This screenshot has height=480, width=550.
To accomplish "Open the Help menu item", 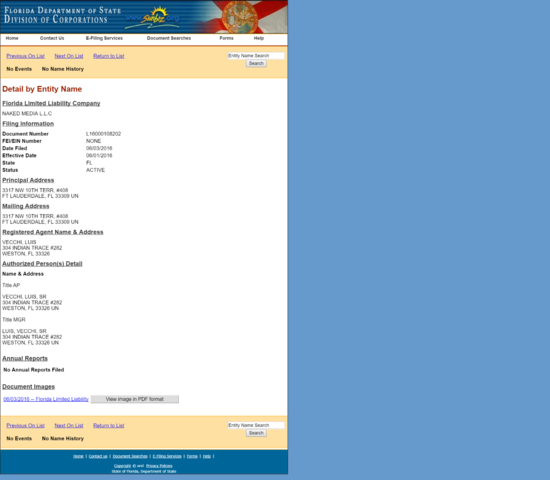I will tap(259, 38).
